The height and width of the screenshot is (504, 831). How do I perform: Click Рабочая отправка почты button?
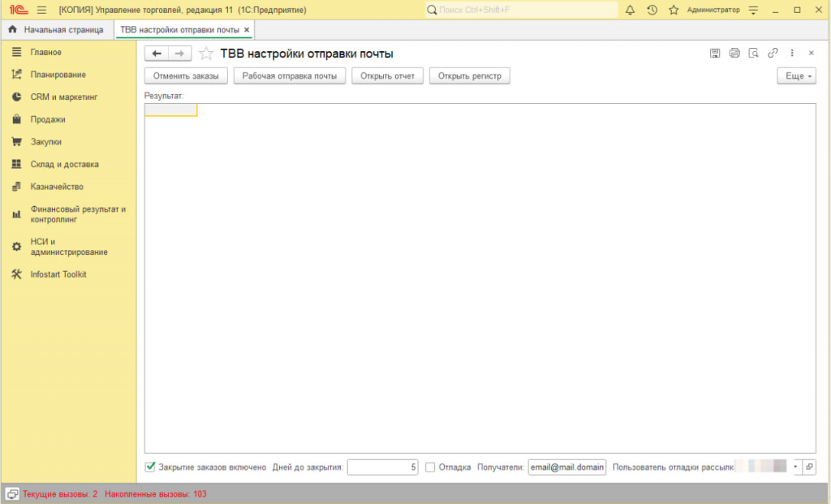click(290, 75)
